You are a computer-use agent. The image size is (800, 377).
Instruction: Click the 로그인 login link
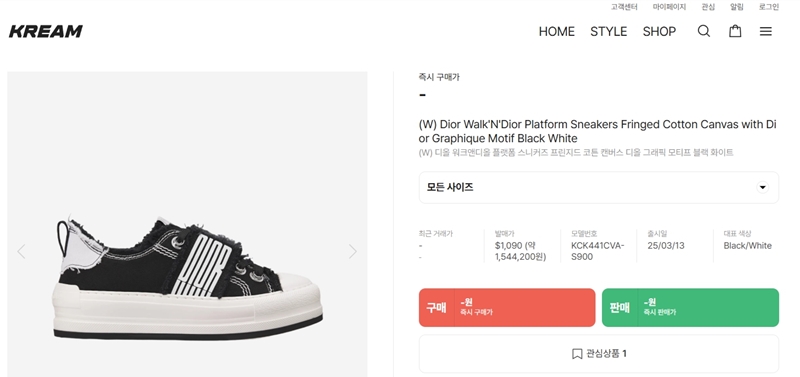click(x=769, y=7)
